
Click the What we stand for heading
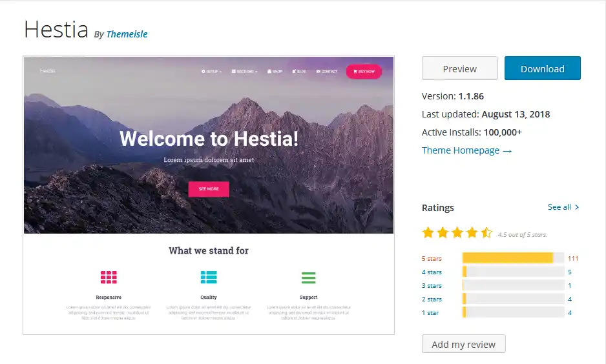(x=209, y=250)
